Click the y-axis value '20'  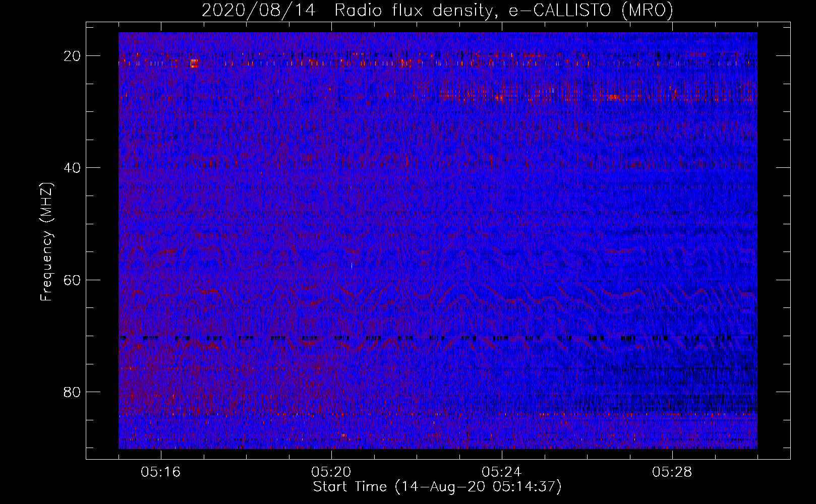pyautogui.click(x=73, y=56)
